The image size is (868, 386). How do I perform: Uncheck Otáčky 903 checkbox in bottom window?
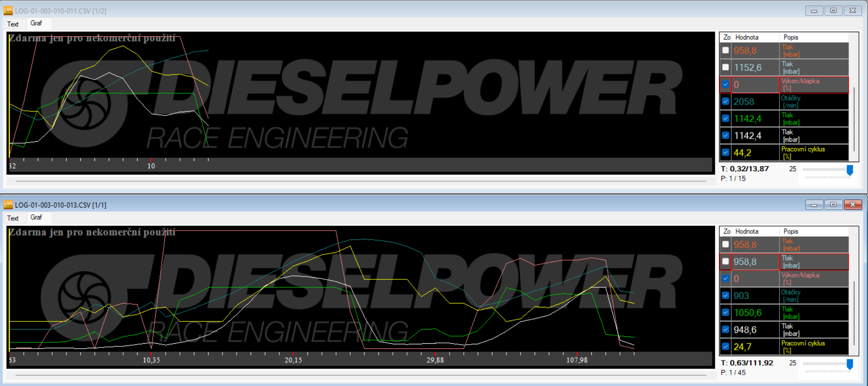tap(725, 296)
